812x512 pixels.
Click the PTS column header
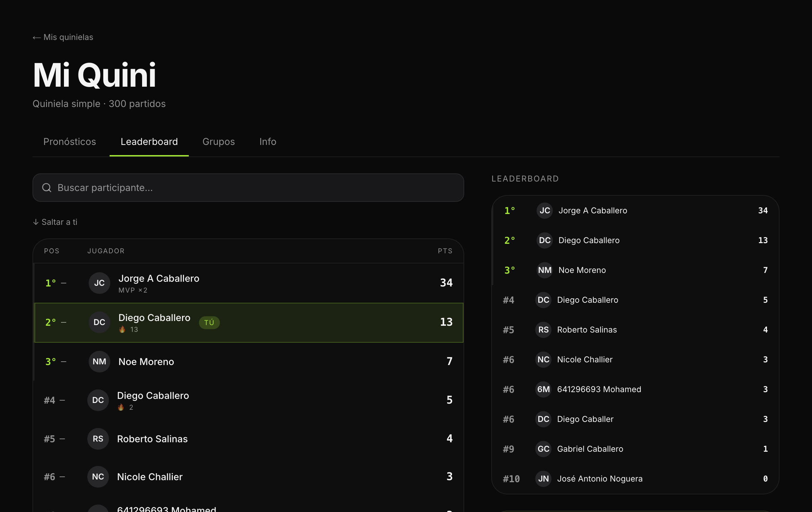pyautogui.click(x=445, y=251)
